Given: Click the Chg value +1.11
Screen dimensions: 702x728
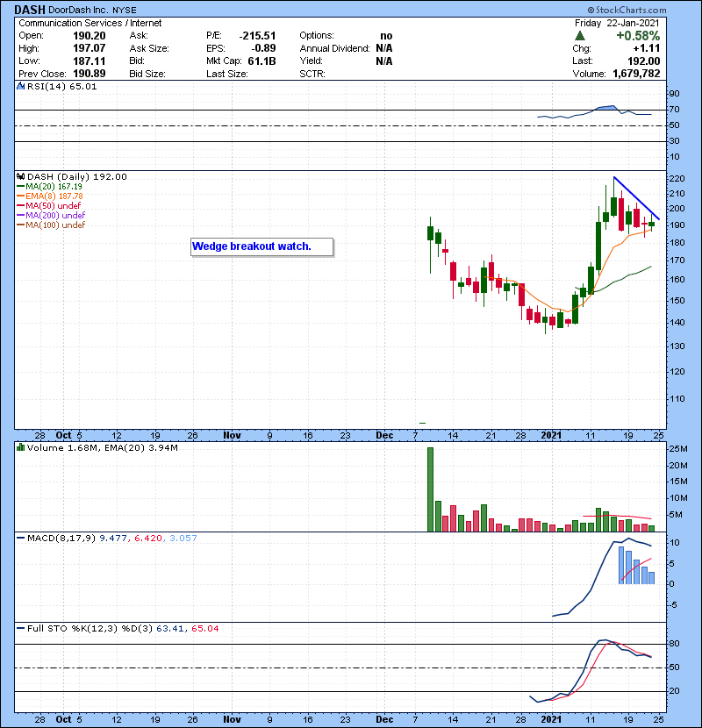Looking at the screenshot, I should (646, 48).
